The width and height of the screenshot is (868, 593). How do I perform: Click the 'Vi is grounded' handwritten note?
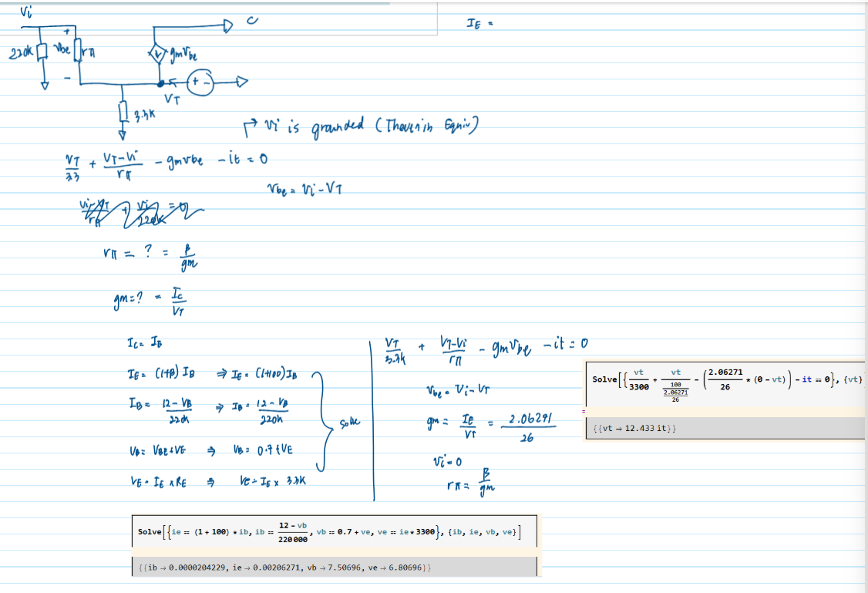pyautogui.click(x=362, y=128)
